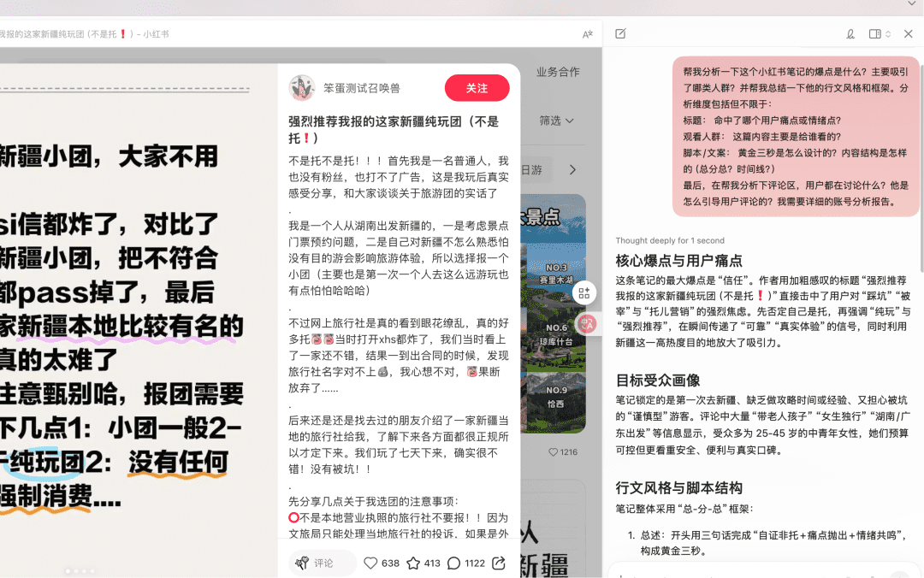The height and width of the screenshot is (578, 924).
Task: Start a new chat with compose icon
Action: pyautogui.click(x=620, y=33)
